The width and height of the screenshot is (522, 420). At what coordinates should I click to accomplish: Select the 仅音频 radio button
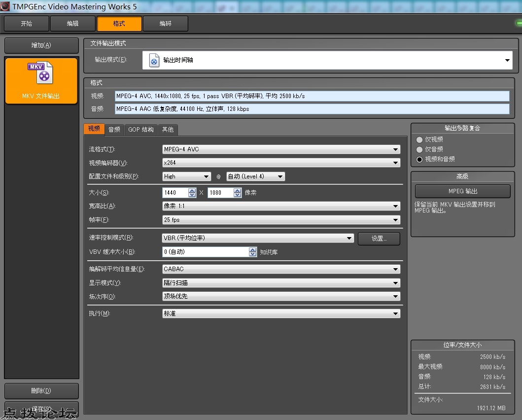(419, 150)
